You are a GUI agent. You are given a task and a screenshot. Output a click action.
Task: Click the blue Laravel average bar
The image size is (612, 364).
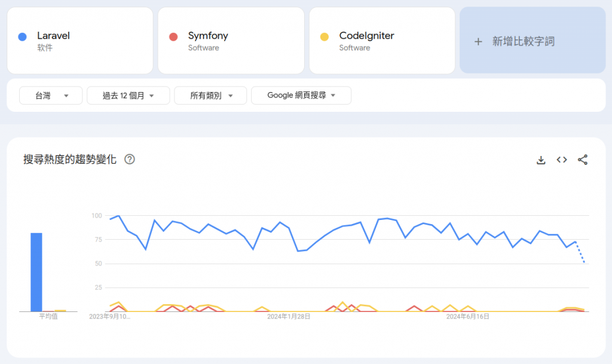(36, 272)
